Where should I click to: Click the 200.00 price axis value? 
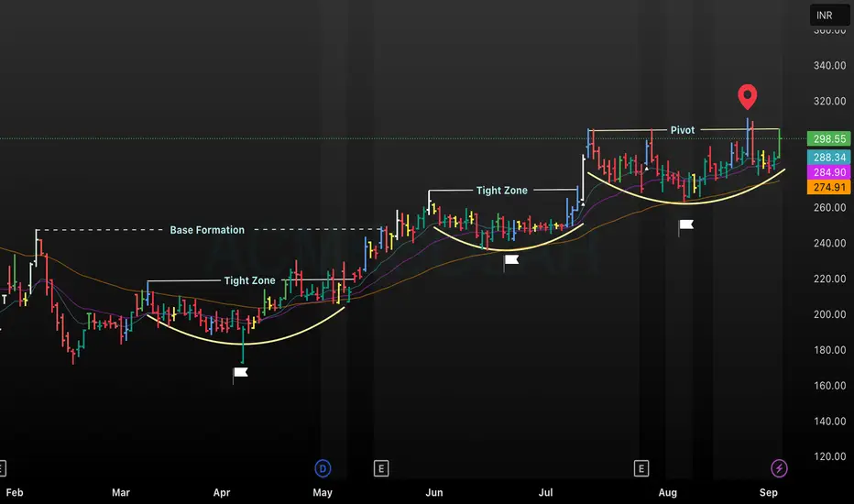[829, 314]
